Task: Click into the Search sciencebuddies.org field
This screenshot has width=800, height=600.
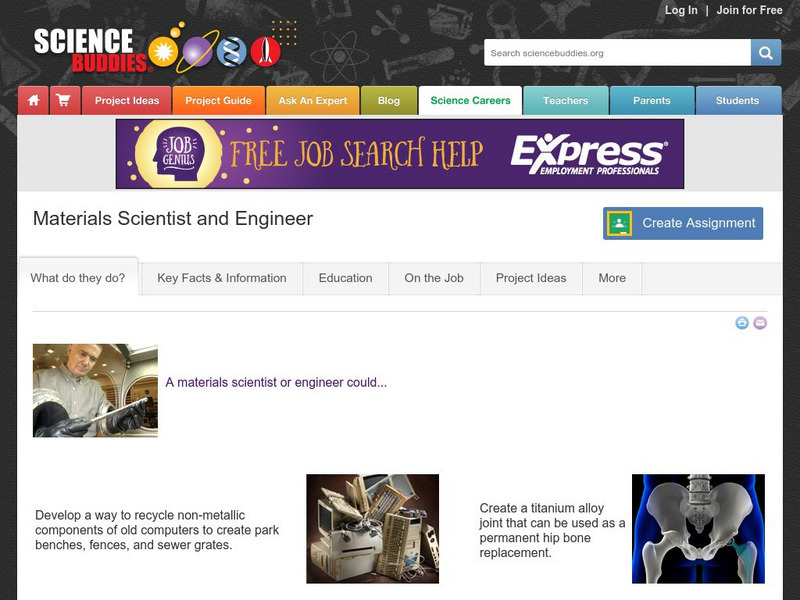Action: point(617,53)
